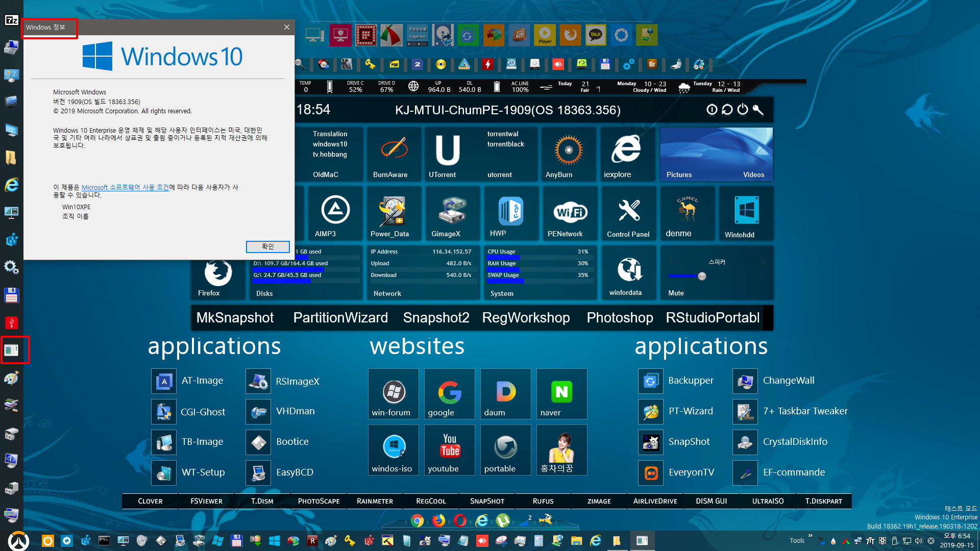980x551 pixels.
Task: Open the Pictures folder tile label
Action: (x=679, y=174)
